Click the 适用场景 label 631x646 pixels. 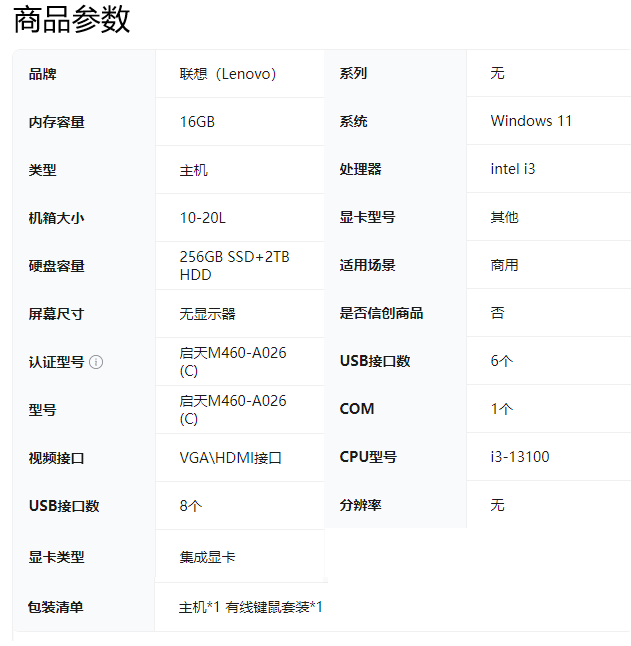click(367, 265)
